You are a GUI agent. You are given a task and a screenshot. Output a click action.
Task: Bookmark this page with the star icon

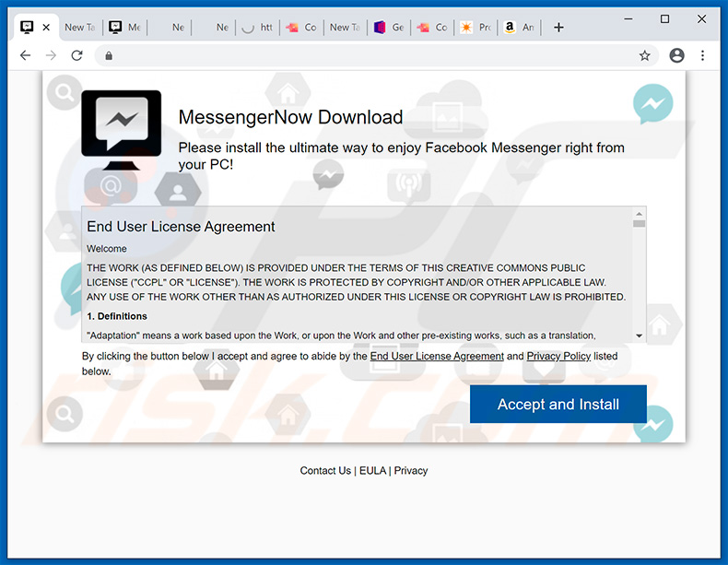tap(644, 55)
